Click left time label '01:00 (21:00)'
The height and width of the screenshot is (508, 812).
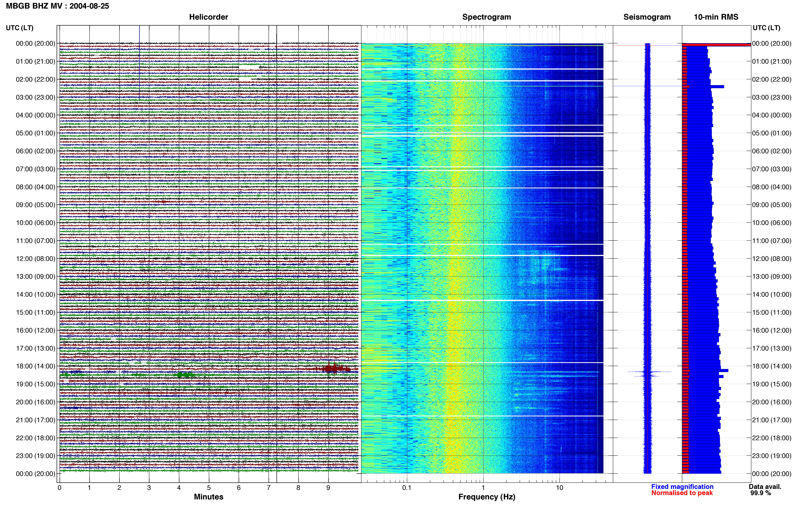pos(36,61)
